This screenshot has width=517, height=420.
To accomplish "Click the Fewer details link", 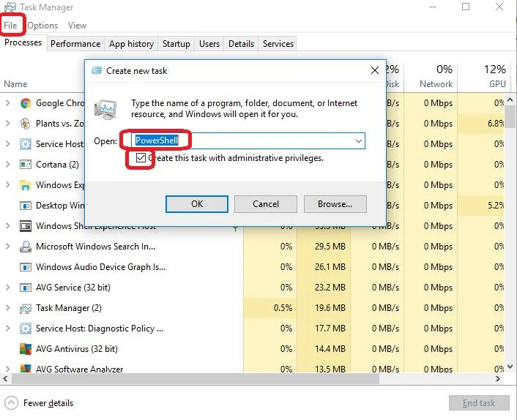I will [48, 403].
